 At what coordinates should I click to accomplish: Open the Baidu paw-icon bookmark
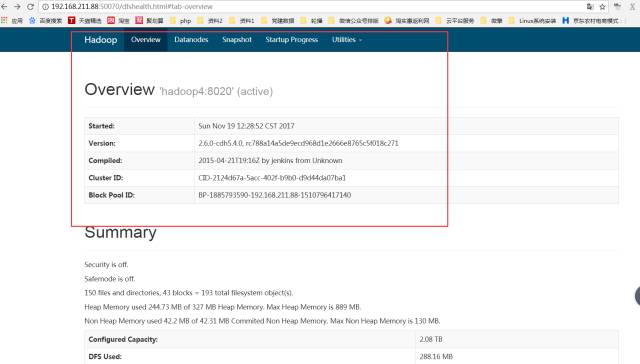tap(32, 20)
